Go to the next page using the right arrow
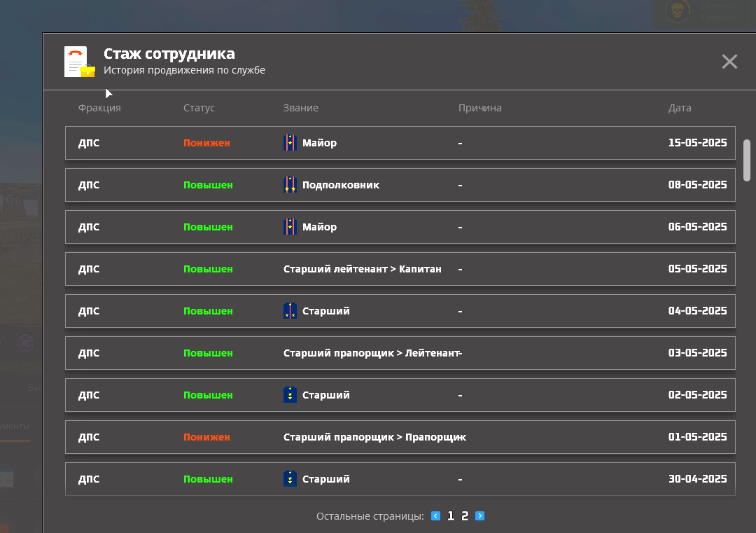 (479, 516)
